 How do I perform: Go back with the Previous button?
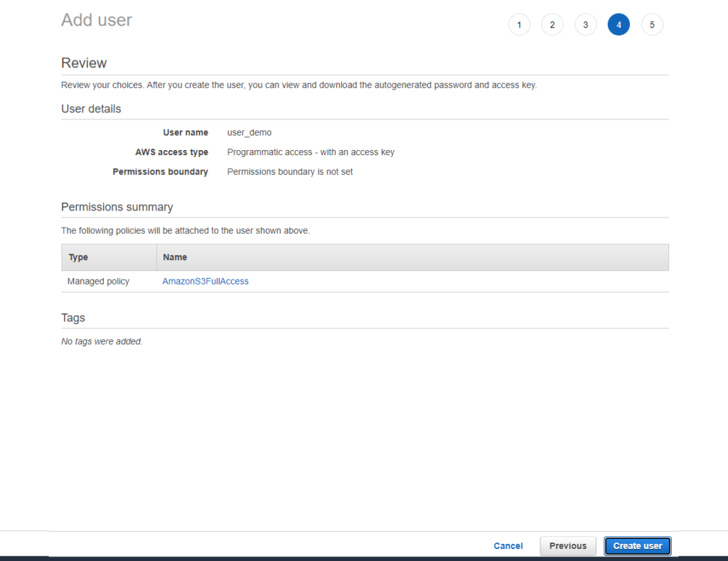(567, 546)
